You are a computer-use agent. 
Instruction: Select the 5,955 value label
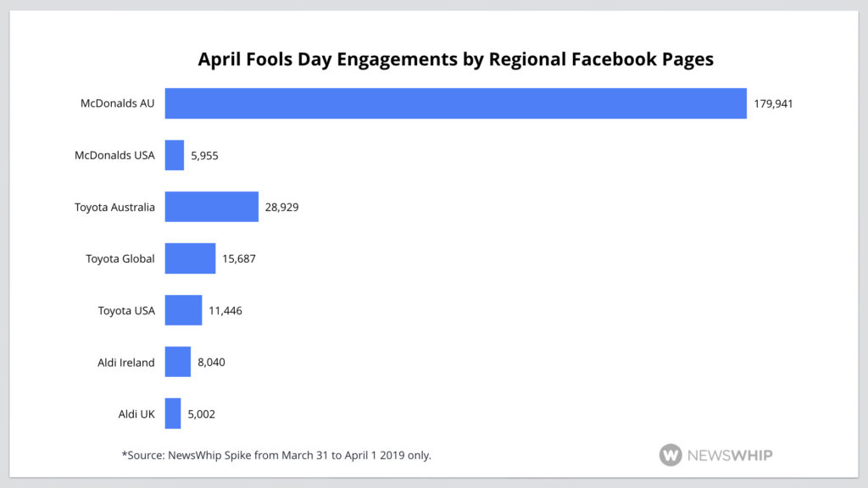[204, 156]
